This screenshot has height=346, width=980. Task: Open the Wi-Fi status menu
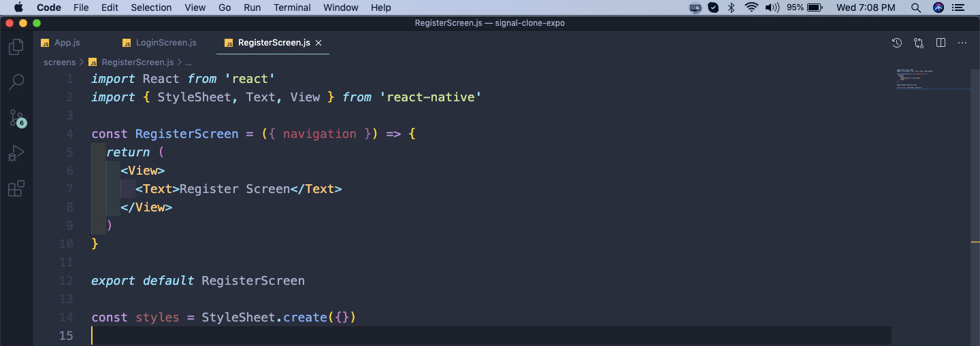point(751,7)
